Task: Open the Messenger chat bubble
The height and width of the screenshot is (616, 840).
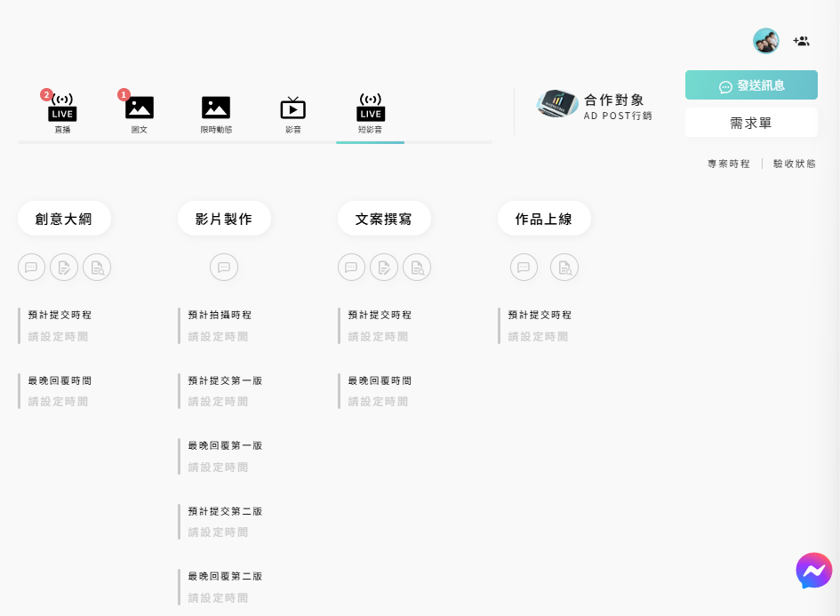Action: click(813, 571)
